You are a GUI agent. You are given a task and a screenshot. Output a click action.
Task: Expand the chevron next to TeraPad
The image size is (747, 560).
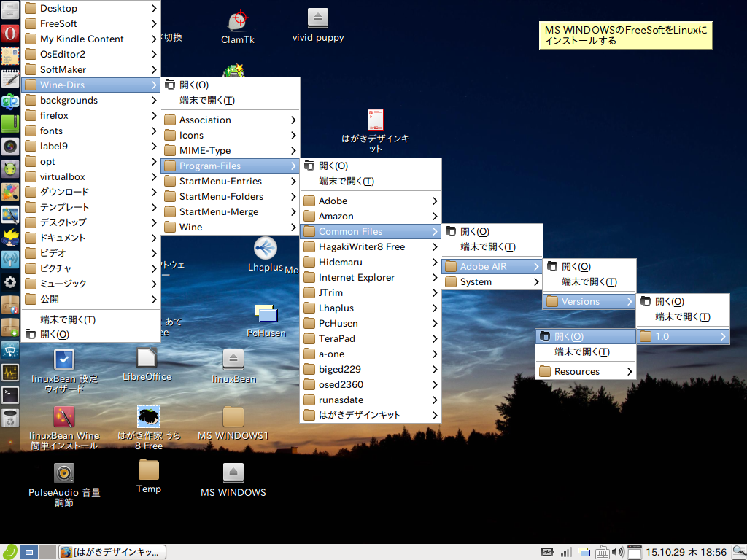435,338
